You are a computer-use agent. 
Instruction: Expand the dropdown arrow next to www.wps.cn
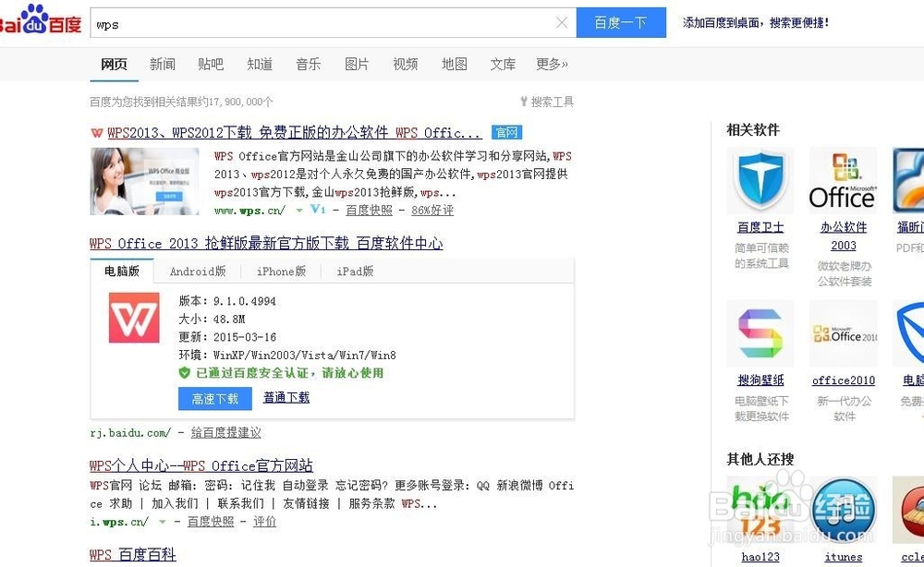pos(299,211)
